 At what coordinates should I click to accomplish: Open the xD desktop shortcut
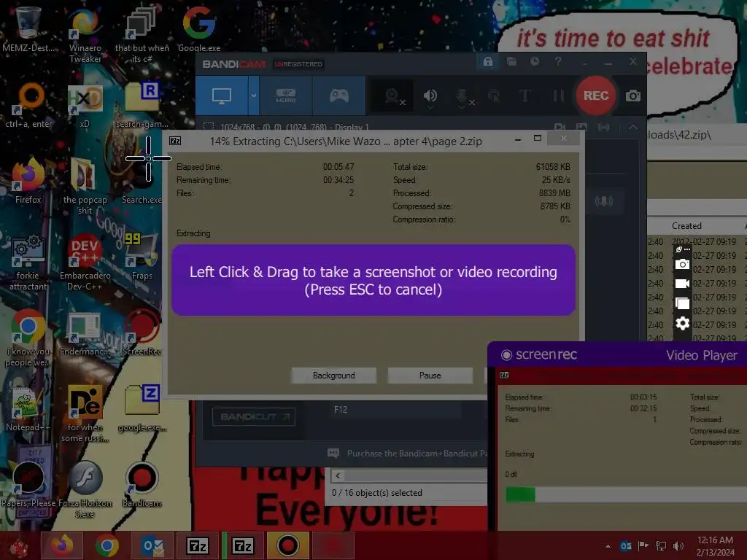point(85,105)
